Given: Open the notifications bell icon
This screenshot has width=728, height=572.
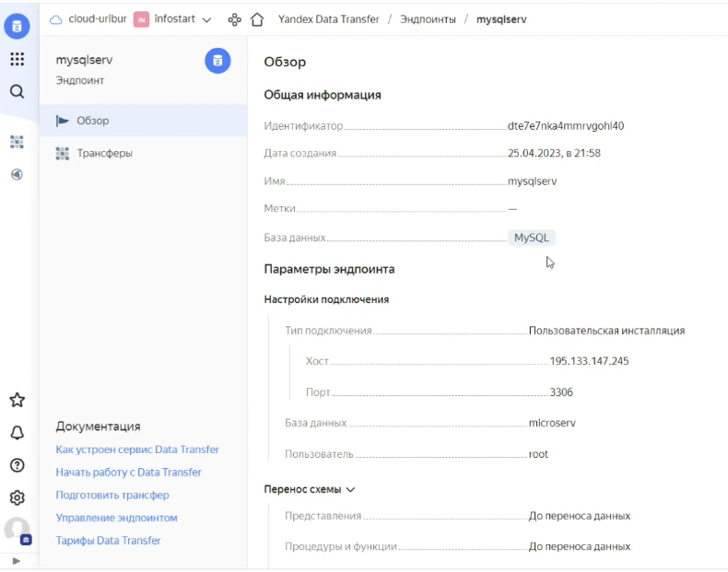Looking at the screenshot, I should 18,432.
